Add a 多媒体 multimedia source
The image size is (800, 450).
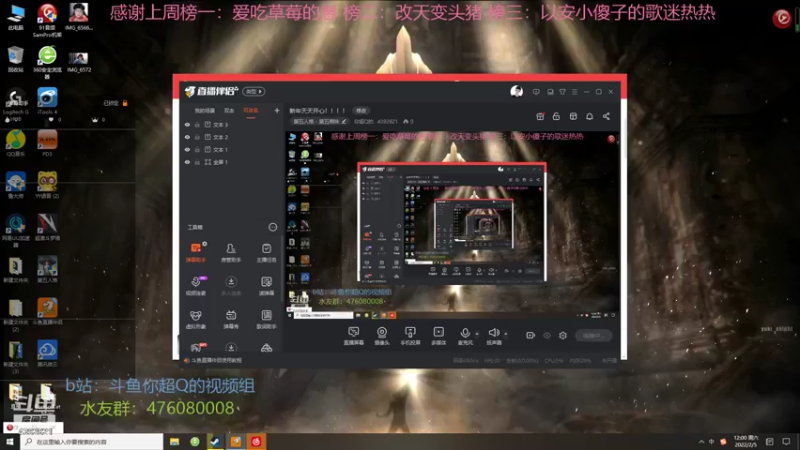438,336
